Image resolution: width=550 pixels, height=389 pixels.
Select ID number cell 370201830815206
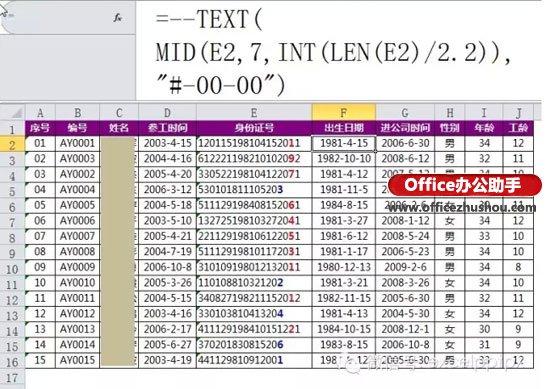(254, 345)
